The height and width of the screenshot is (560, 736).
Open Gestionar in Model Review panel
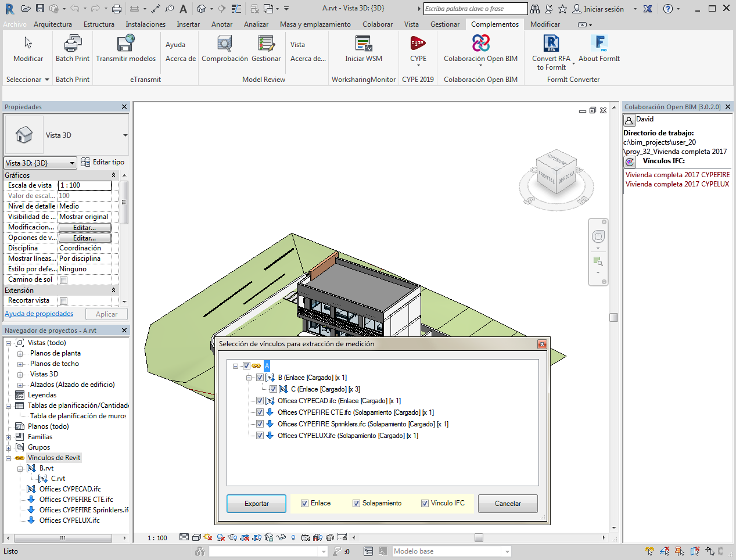click(x=266, y=49)
